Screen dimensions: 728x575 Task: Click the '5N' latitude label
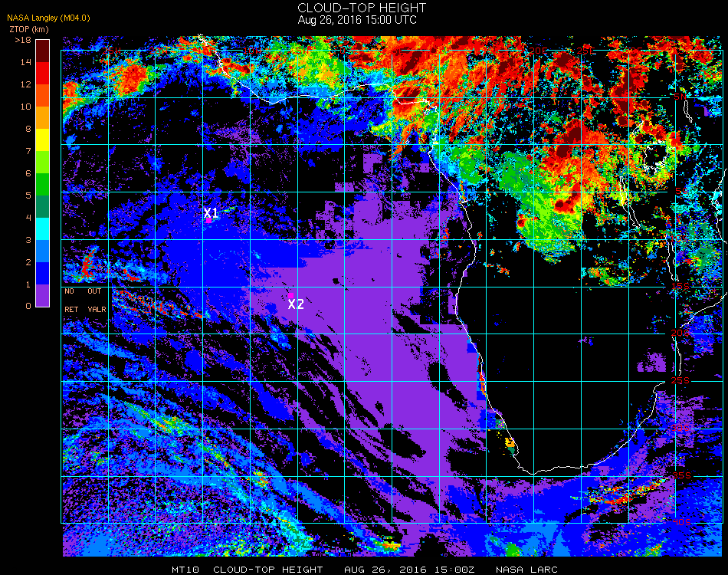pos(680,97)
